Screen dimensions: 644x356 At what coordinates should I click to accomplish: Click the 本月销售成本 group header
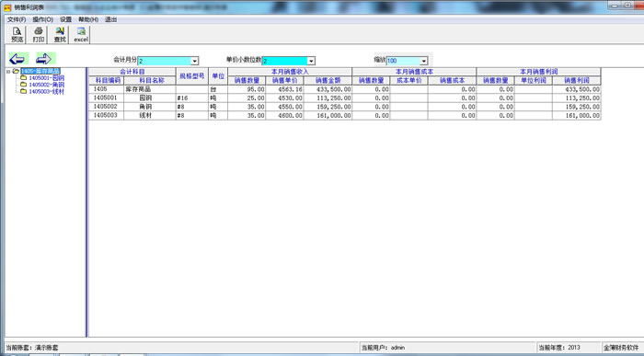click(x=414, y=72)
